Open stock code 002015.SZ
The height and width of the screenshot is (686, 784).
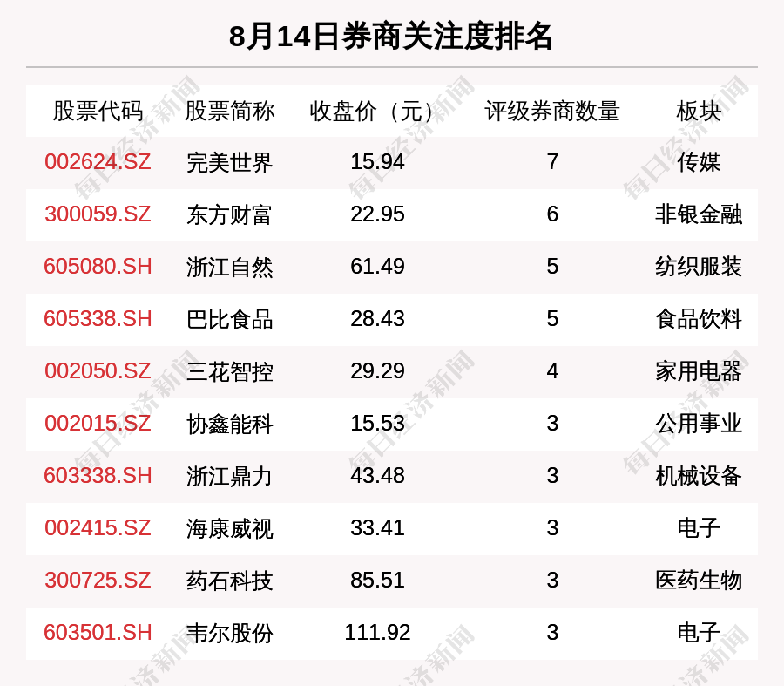tap(98, 424)
